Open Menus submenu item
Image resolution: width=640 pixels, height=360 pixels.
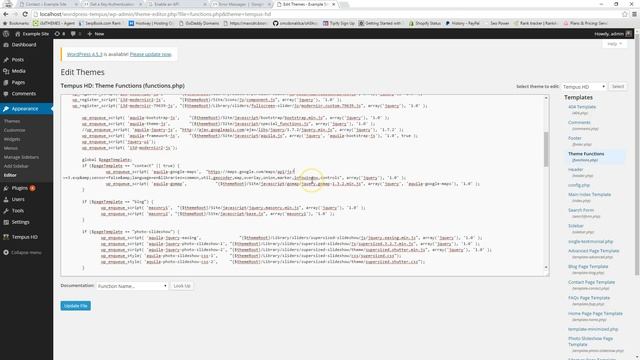(11, 148)
